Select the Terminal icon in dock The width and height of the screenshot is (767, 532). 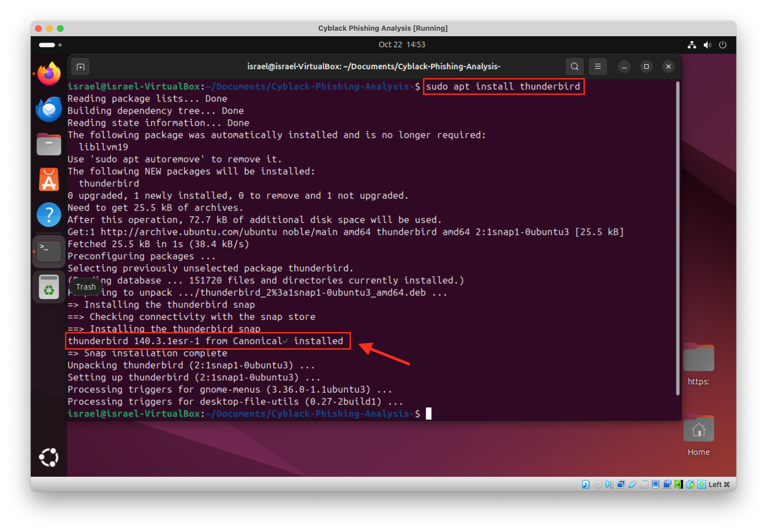tap(49, 251)
